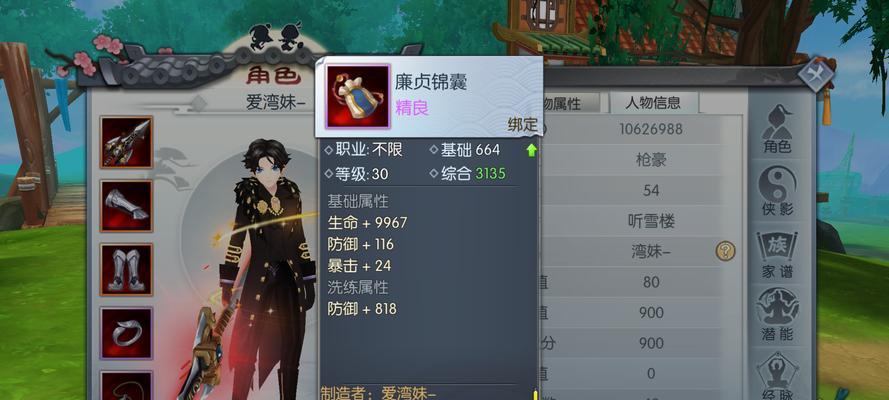Open the 潜能 potential sidebar icon
This screenshot has width=889, height=400.
click(x=777, y=315)
